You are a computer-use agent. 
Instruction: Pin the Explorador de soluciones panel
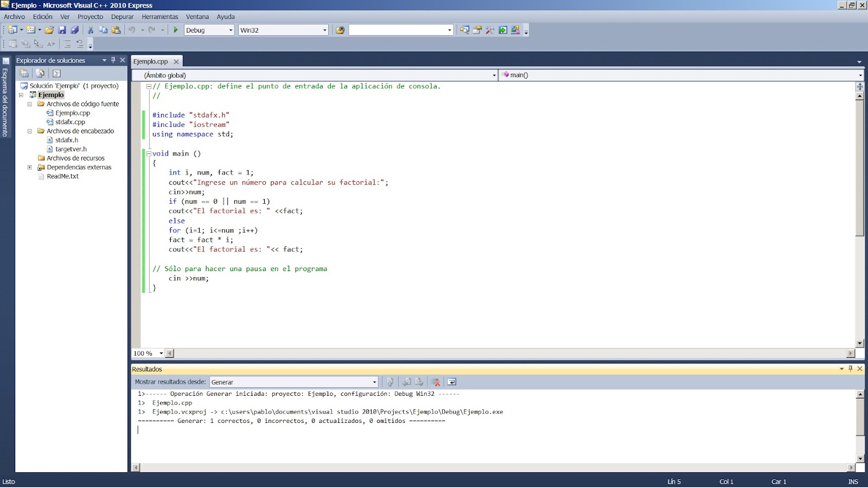tap(113, 60)
